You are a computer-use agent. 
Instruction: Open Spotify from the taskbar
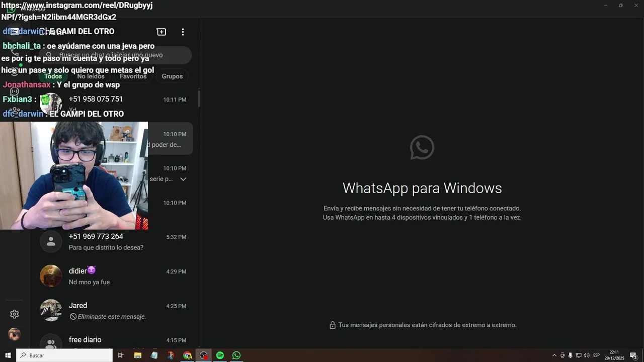(x=220, y=355)
